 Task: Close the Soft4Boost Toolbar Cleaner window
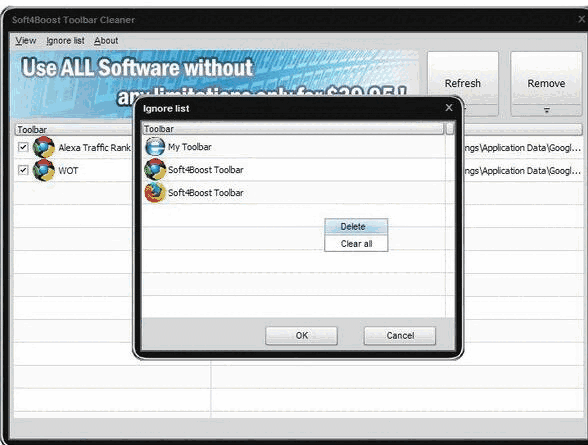coord(581,19)
